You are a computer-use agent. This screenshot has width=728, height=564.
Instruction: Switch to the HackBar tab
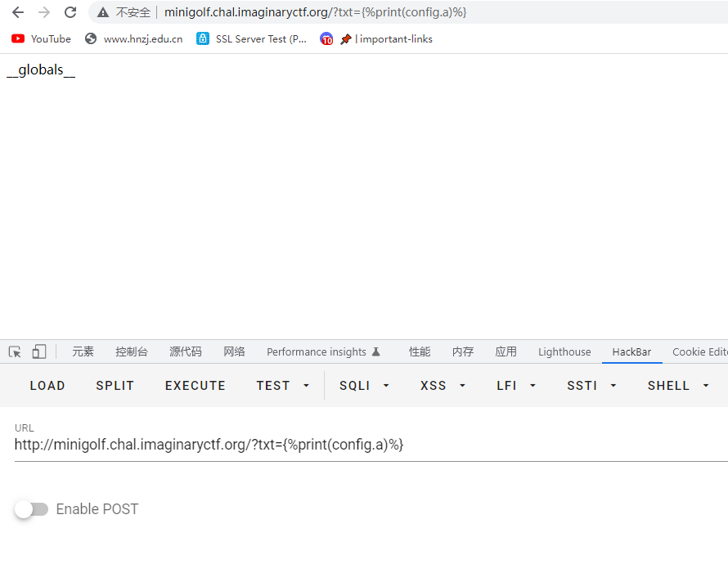[631, 351]
